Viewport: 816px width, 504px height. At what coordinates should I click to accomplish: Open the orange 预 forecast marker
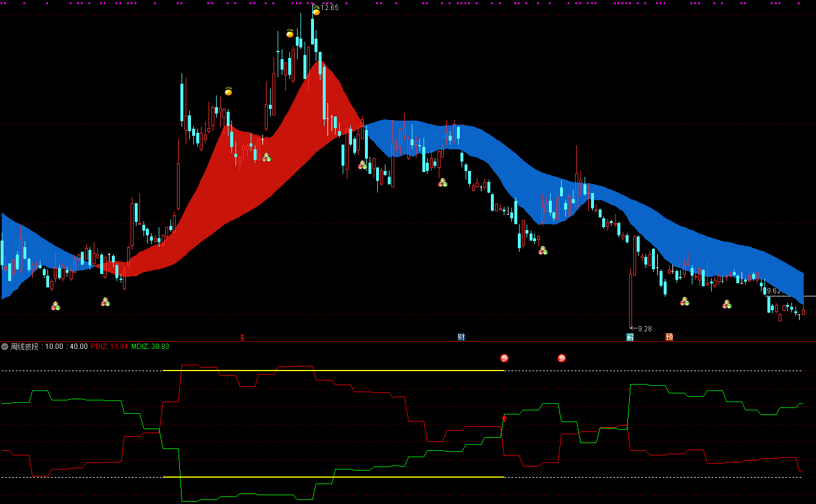tap(669, 337)
